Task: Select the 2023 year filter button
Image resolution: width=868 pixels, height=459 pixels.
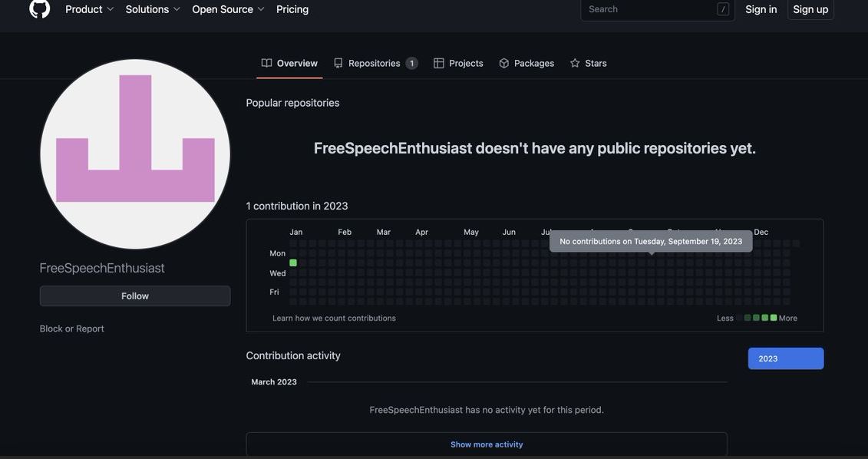Action: [785, 358]
